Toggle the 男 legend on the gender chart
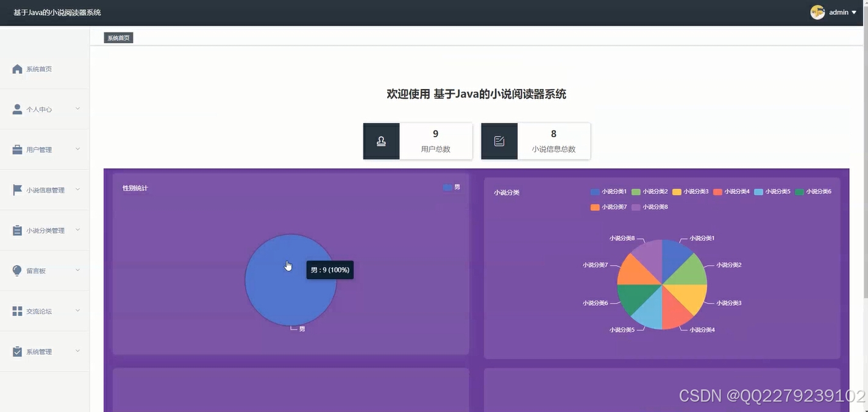 [x=452, y=187]
